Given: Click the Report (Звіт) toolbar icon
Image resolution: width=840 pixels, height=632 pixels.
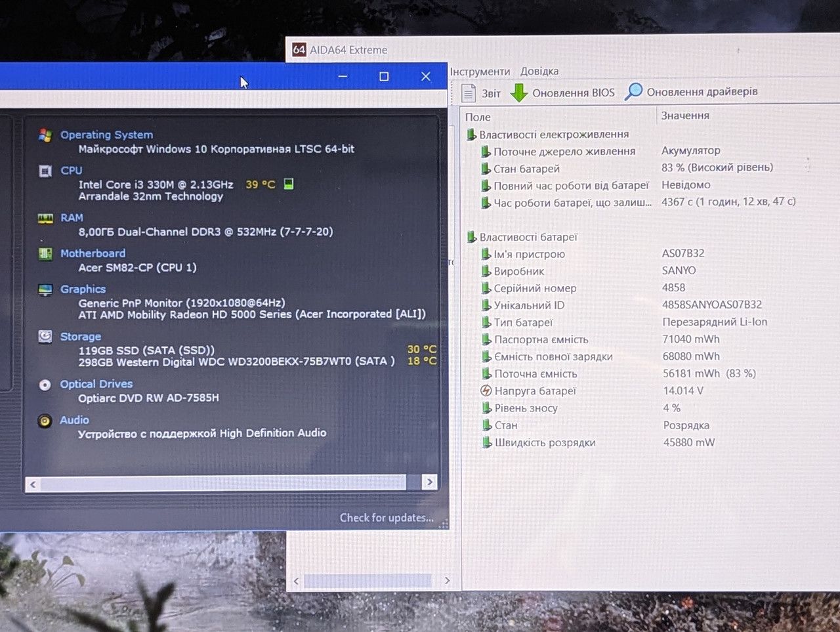Looking at the screenshot, I should tap(469, 93).
